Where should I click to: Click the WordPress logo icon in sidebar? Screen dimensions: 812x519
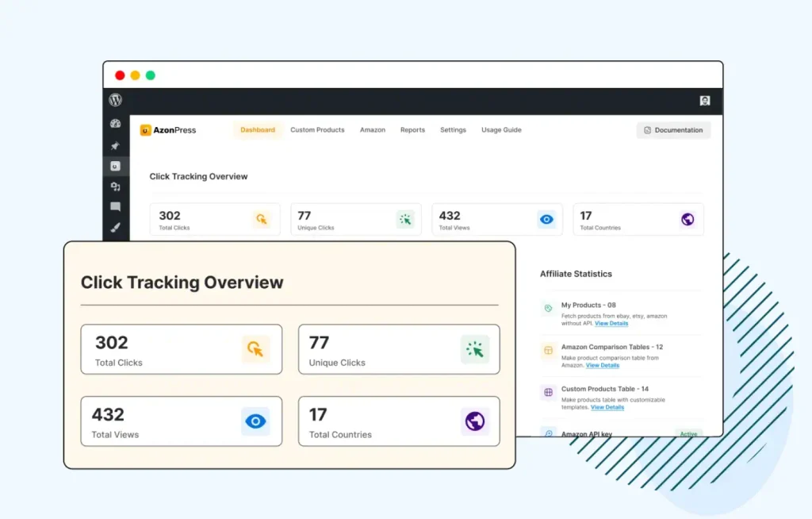(116, 99)
